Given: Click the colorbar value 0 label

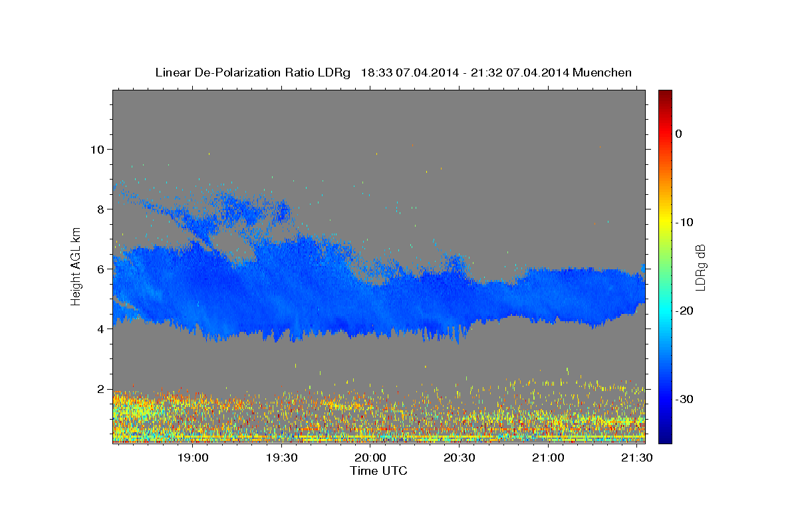Looking at the screenshot, I should tap(679, 134).
